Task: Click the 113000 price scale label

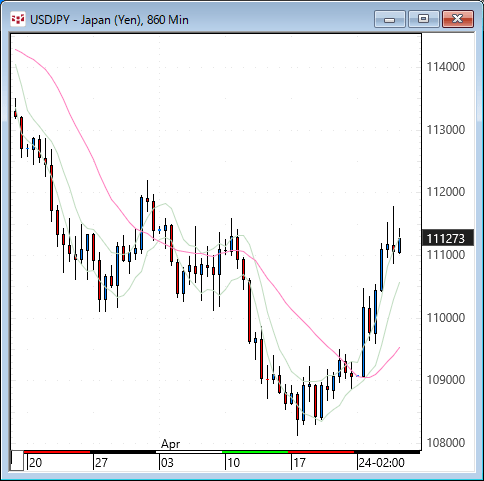Action: 446,129
